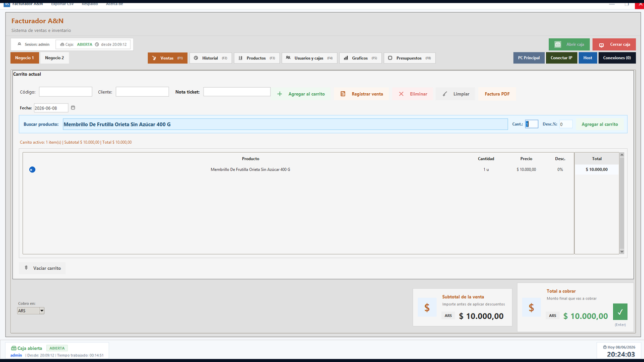Click the ABIERTA badge in bottom status bar
The image size is (644, 362).
(x=57, y=348)
